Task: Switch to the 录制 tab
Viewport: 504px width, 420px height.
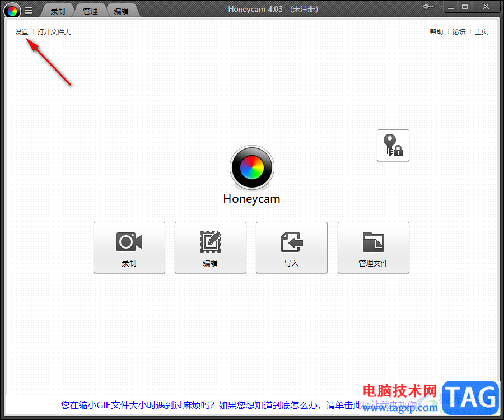Action: point(58,11)
